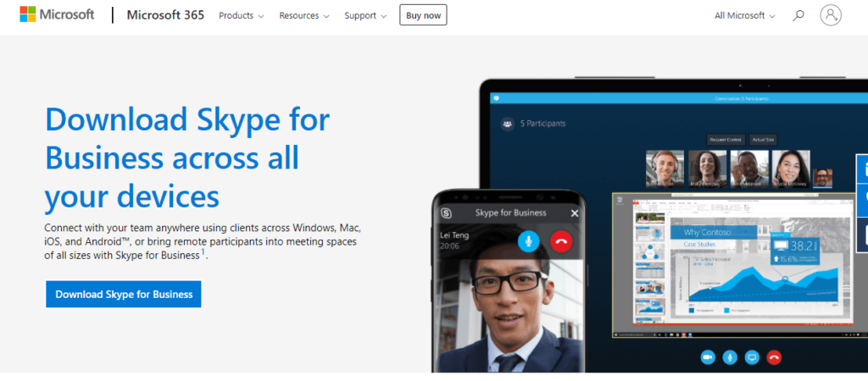Click the Skype logo on phone header
The image size is (868, 381).
click(x=446, y=213)
